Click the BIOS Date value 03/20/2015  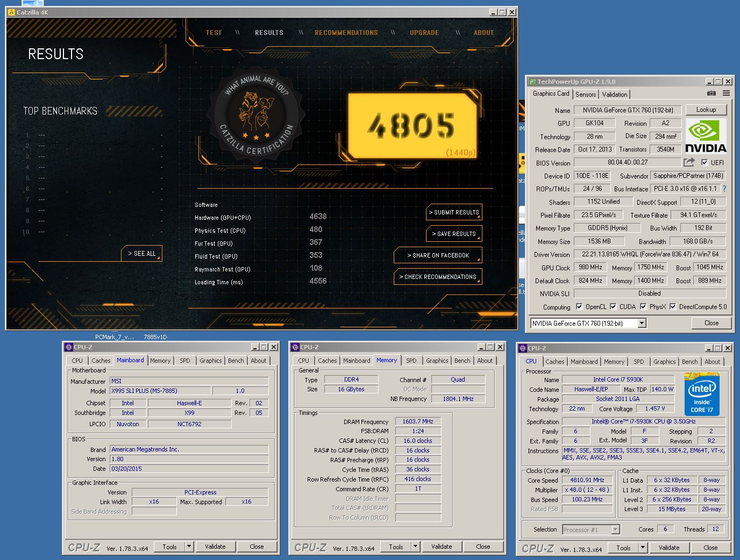[x=189, y=469]
